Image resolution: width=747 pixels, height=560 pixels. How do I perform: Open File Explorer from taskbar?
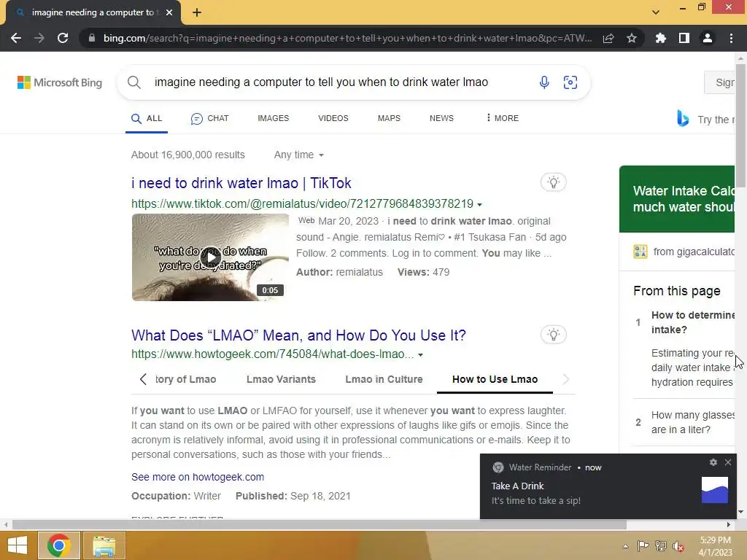pyautogui.click(x=104, y=545)
